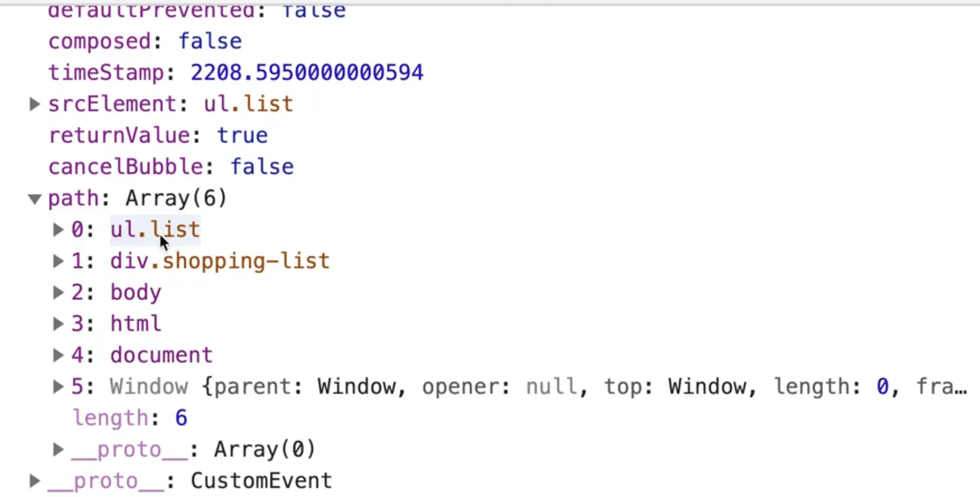Click highlighted ul.list at path index 0
The width and height of the screenshot is (980, 497).
[154, 230]
